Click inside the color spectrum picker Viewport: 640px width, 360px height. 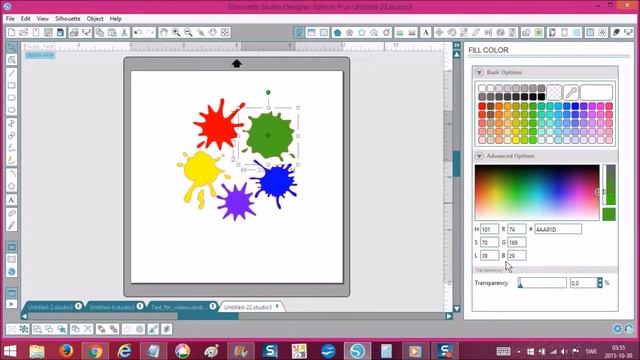coord(537,192)
